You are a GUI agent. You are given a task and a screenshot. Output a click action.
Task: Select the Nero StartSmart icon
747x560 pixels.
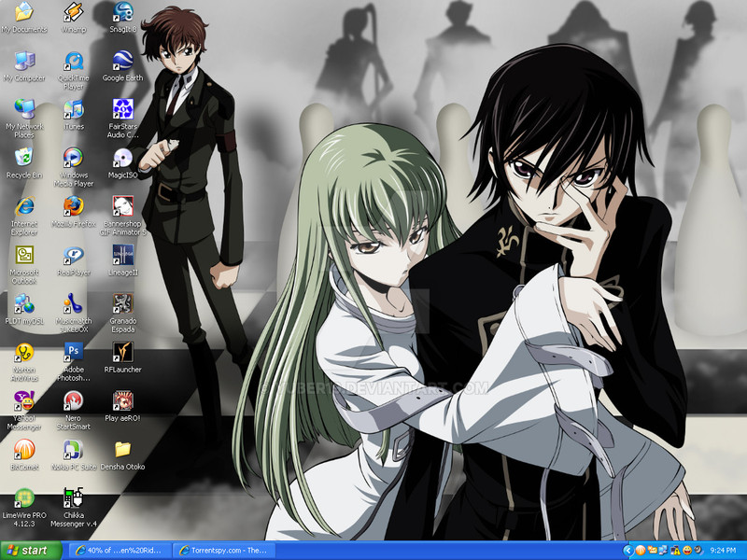tap(74, 411)
